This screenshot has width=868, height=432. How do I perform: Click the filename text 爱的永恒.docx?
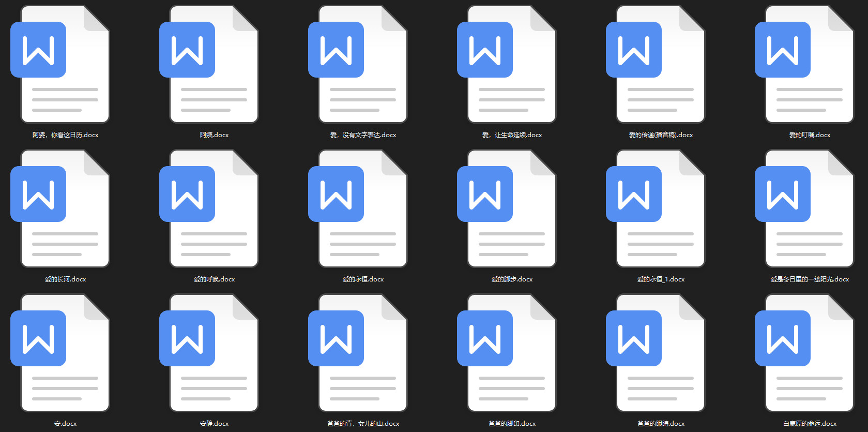point(363,279)
